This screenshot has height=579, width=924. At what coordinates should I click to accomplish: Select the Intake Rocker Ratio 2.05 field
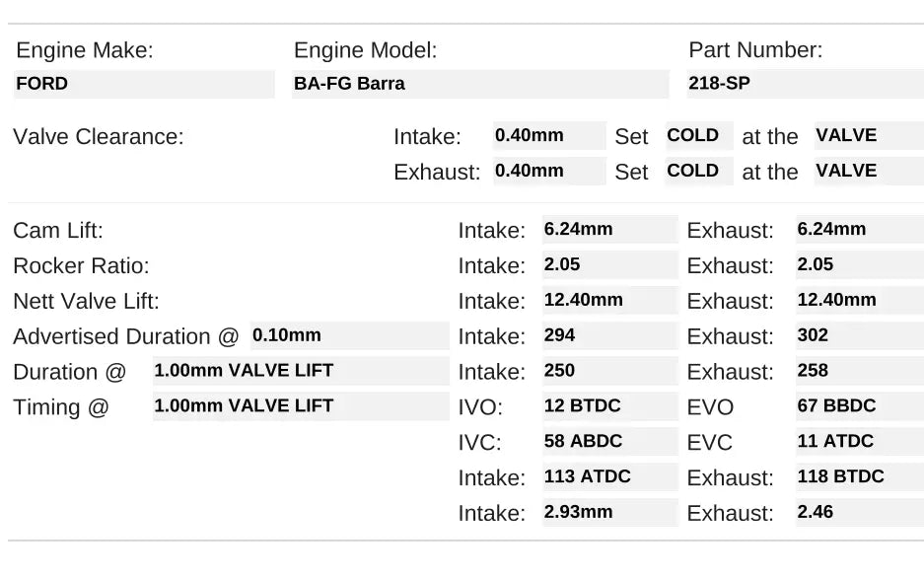tap(609, 265)
